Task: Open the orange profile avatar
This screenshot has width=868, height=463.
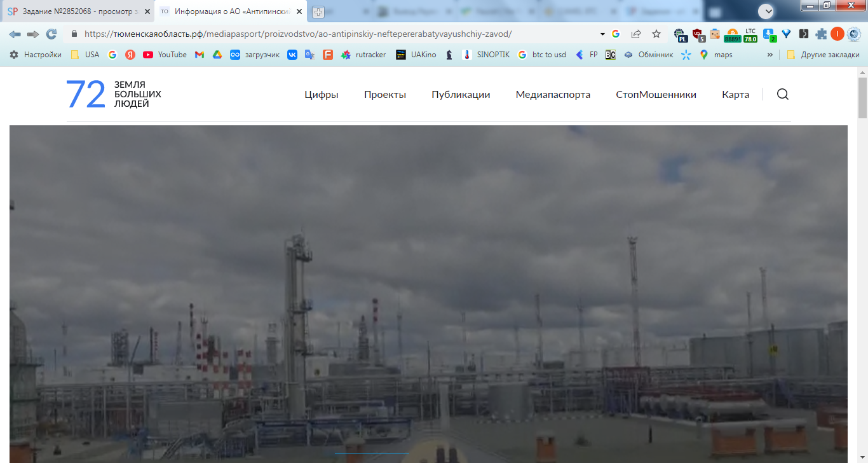Action: click(837, 34)
